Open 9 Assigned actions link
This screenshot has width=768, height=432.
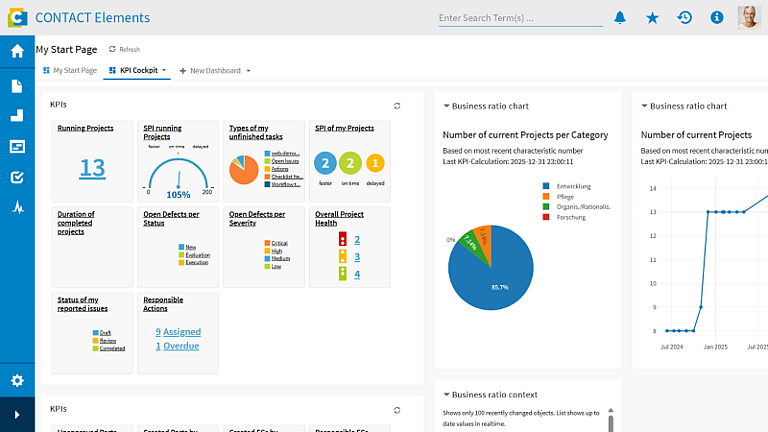[178, 332]
